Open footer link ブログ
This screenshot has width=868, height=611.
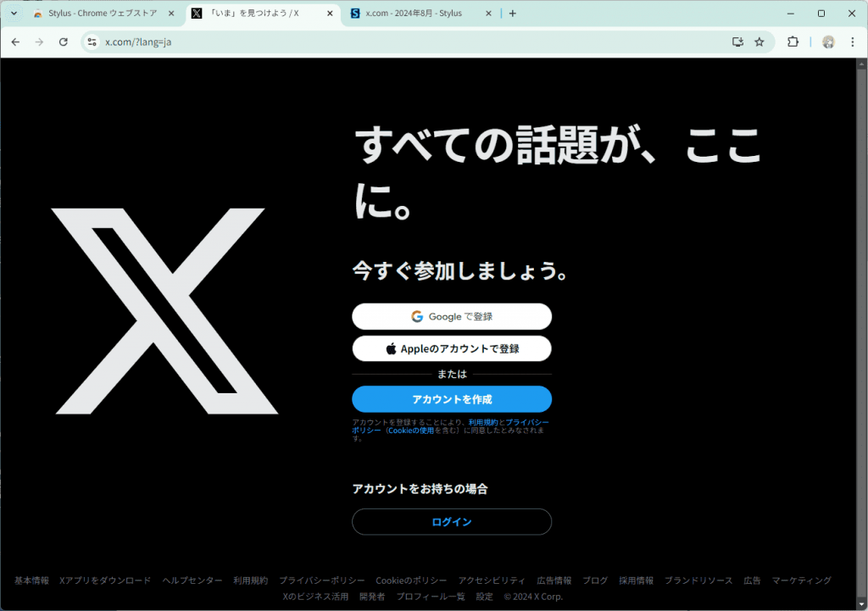[595, 580]
